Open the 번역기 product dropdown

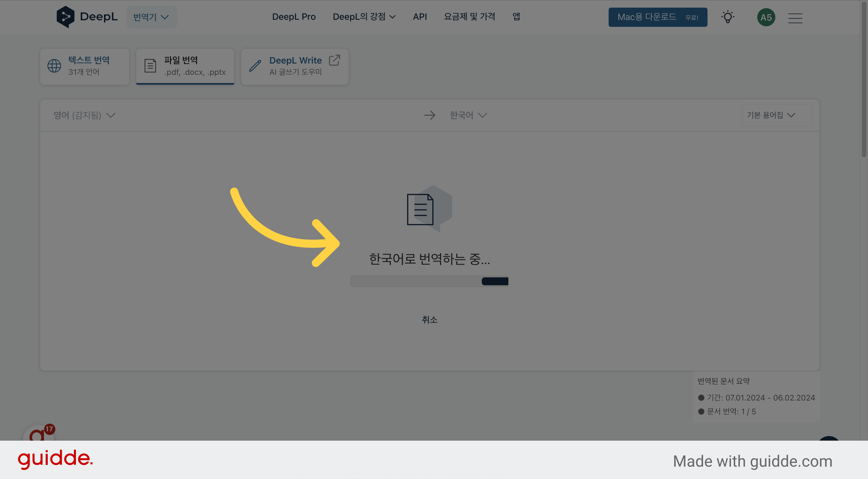pyautogui.click(x=151, y=17)
